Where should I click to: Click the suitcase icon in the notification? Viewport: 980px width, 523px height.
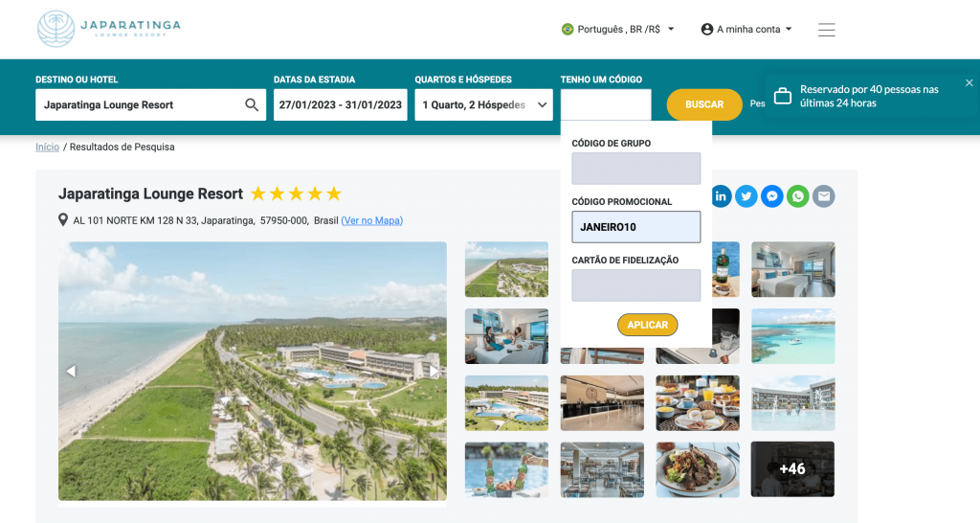pos(783,97)
